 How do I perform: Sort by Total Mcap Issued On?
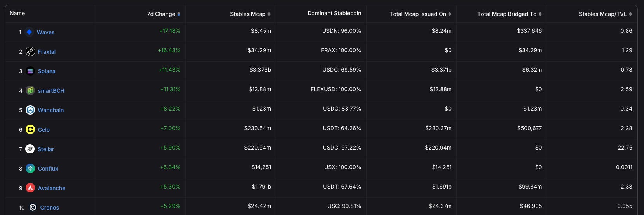click(x=450, y=14)
